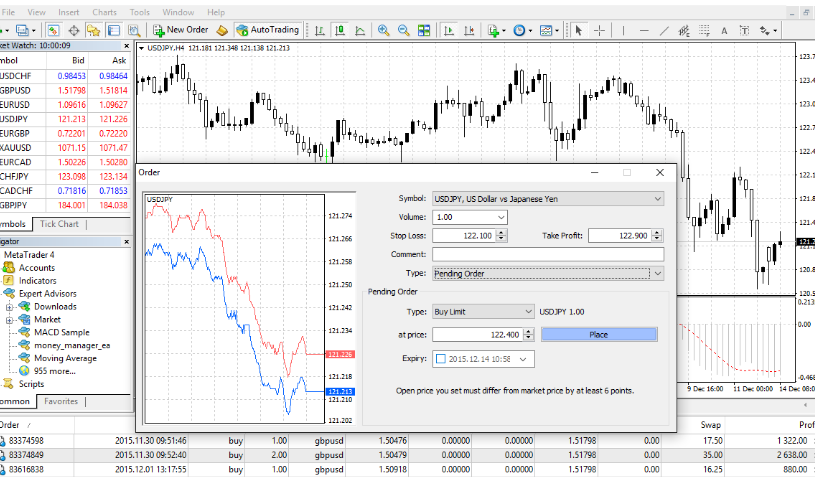Tile chart windows icon
This screenshot has width=815, height=477.
[x=424, y=30]
